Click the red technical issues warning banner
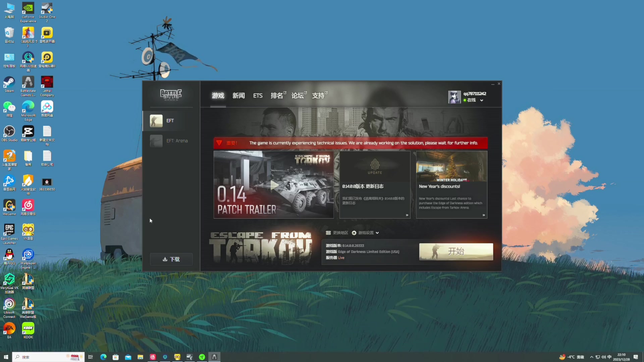The height and width of the screenshot is (362, 644). tap(351, 143)
